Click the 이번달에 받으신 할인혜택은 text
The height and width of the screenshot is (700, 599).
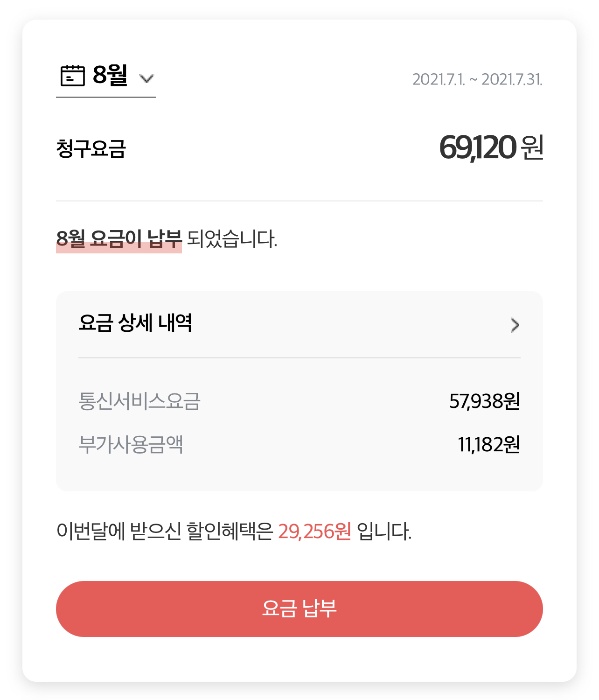(x=164, y=531)
